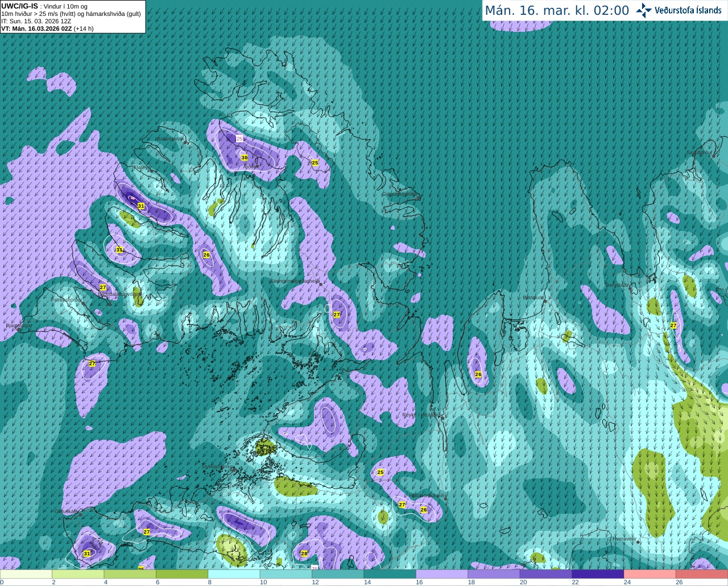Click the yellow 31 gust marker below Flateyri
This screenshot has width=728, height=586.
coord(141,206)
